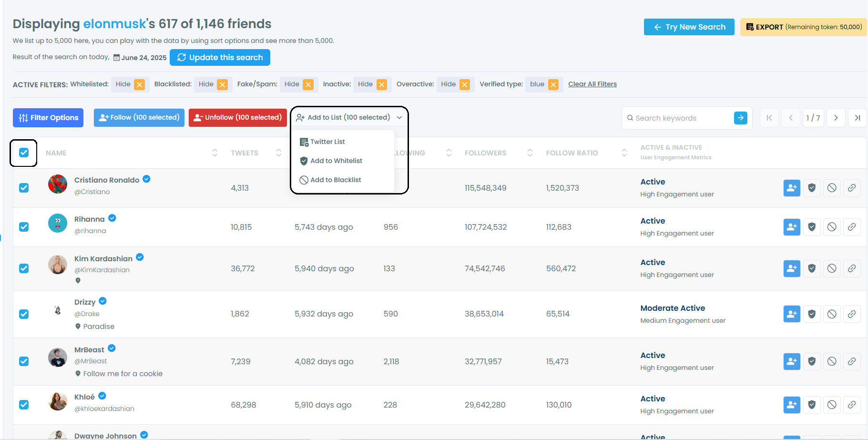Jump to last page of results
This screenshot has height=440, width=868.
[x=858, y=118]
